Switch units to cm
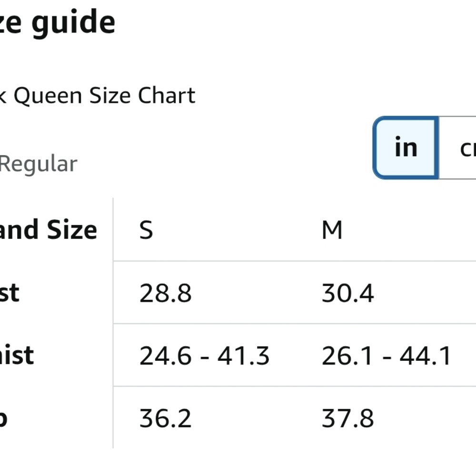Image resolution: width=476 pixels, height=476 pixels. point(458,148)
